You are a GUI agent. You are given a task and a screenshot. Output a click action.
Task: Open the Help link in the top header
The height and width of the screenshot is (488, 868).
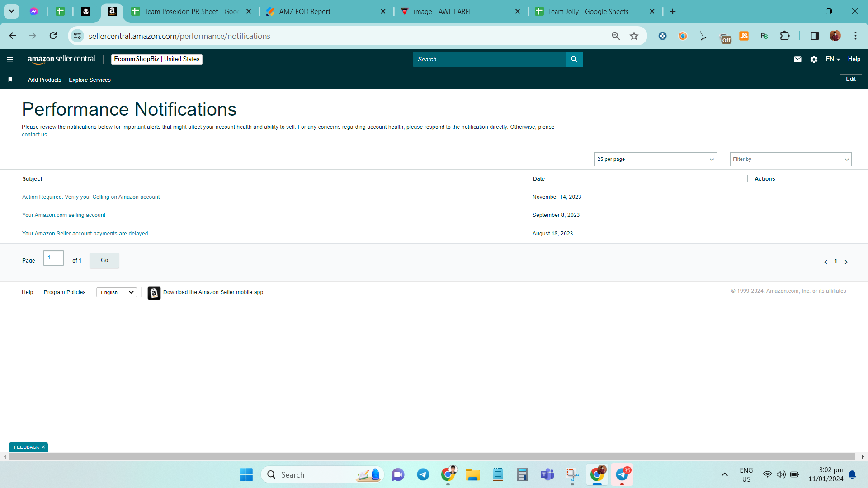[854, 59]
